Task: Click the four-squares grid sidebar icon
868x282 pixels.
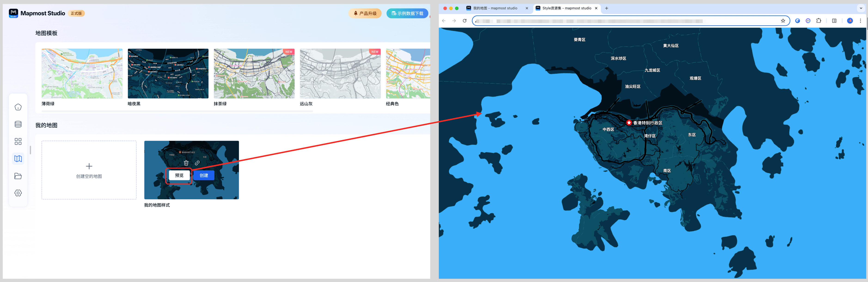Action: [18, 141]
